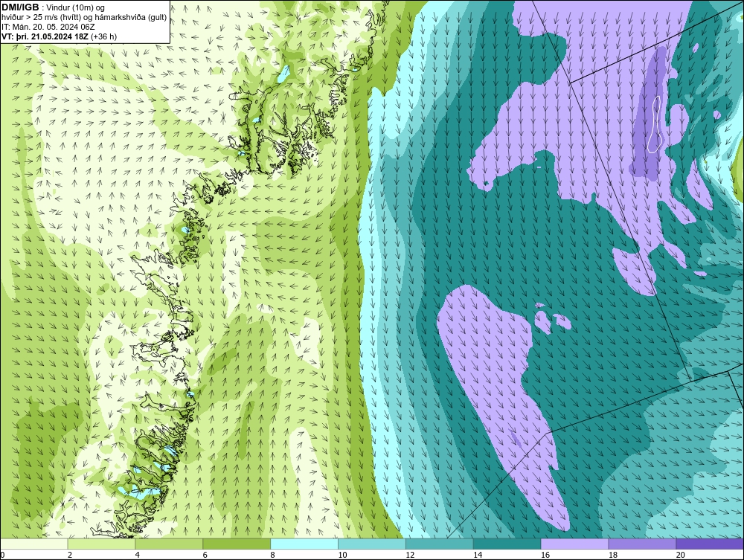Click legend scale label 16
The image size is (744, 560).
point(545,555)
